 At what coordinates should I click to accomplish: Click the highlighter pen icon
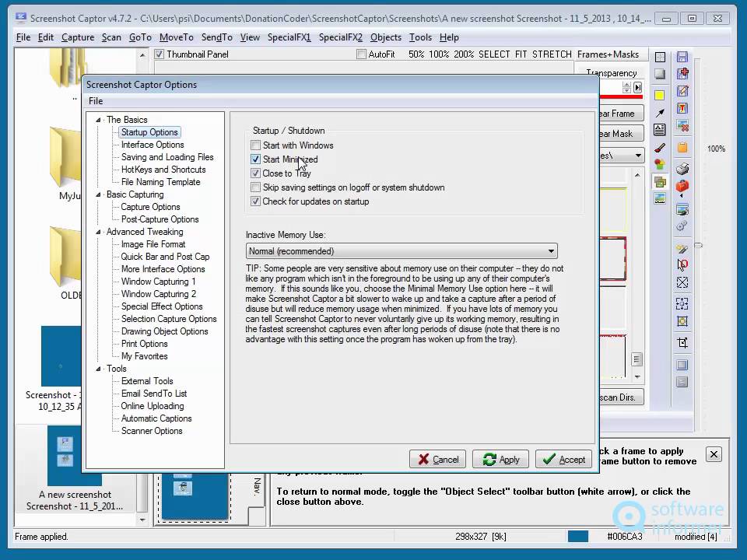coord(682,248)
